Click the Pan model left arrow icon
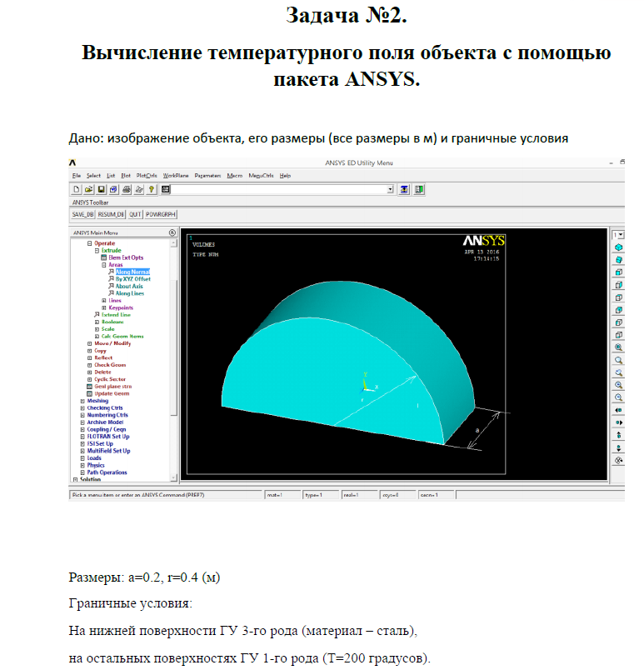The height and width of the screenshot is (670, 644). point(618,410)
